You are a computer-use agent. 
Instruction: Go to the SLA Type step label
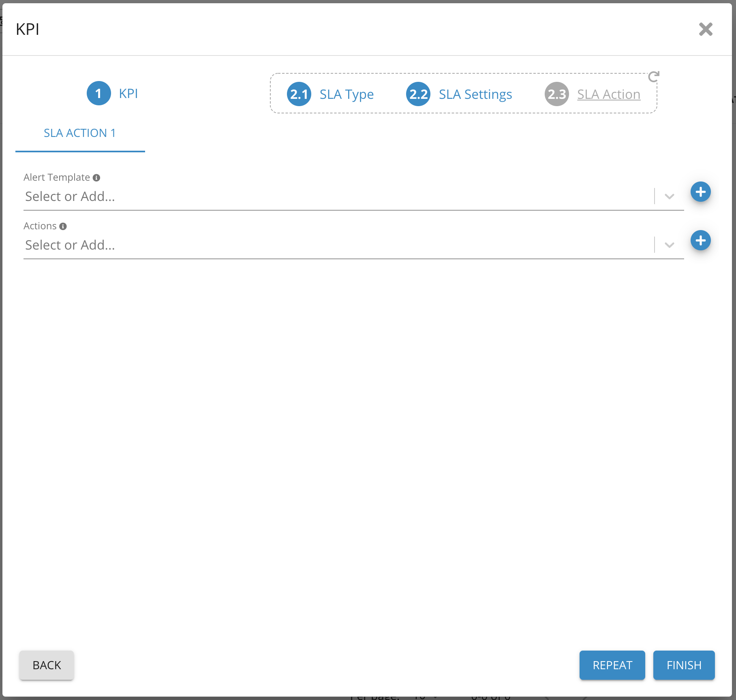point(347,94)
